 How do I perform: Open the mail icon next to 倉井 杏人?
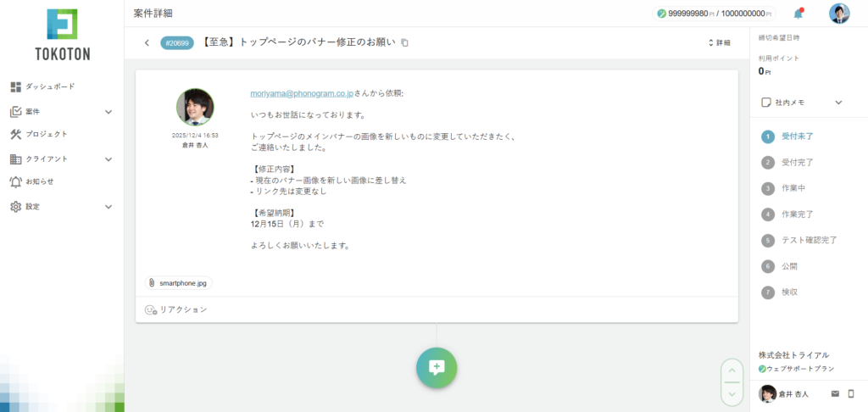click(x=835, y=394)
